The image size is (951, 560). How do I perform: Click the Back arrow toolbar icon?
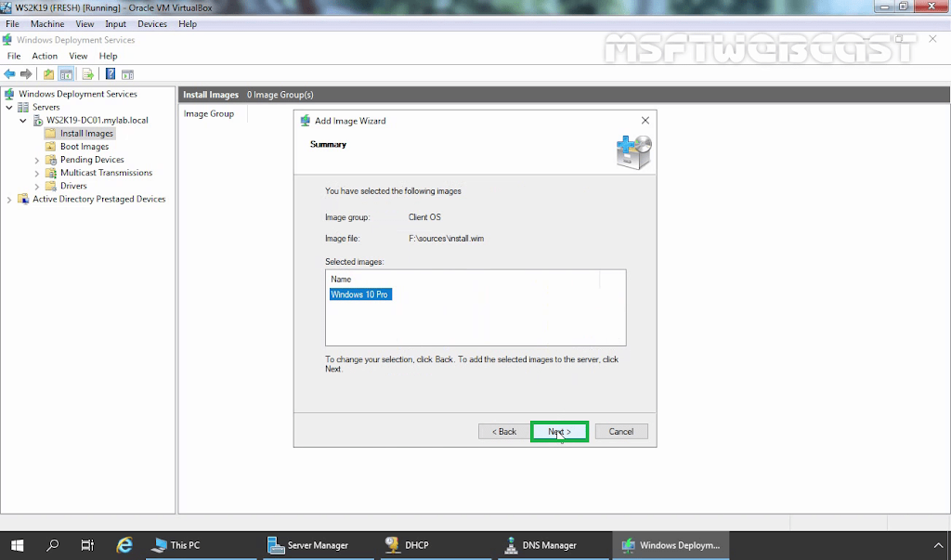(9, 74)
